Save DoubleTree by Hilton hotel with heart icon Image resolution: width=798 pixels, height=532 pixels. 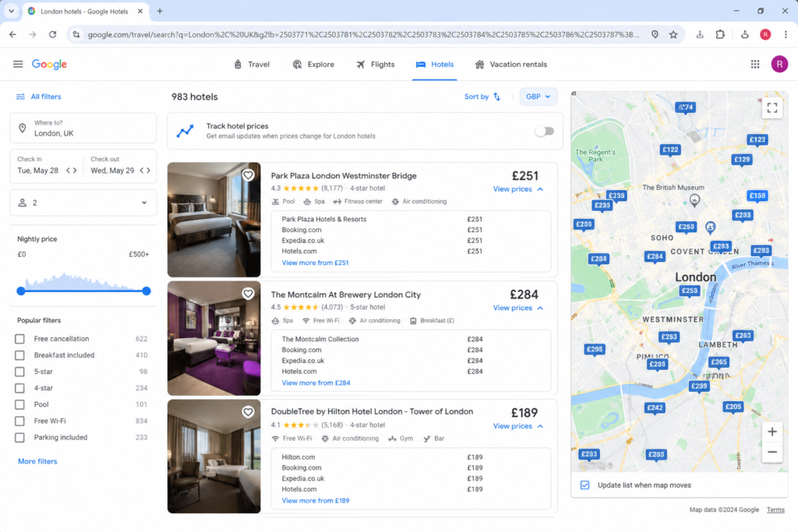pos(248,412)
